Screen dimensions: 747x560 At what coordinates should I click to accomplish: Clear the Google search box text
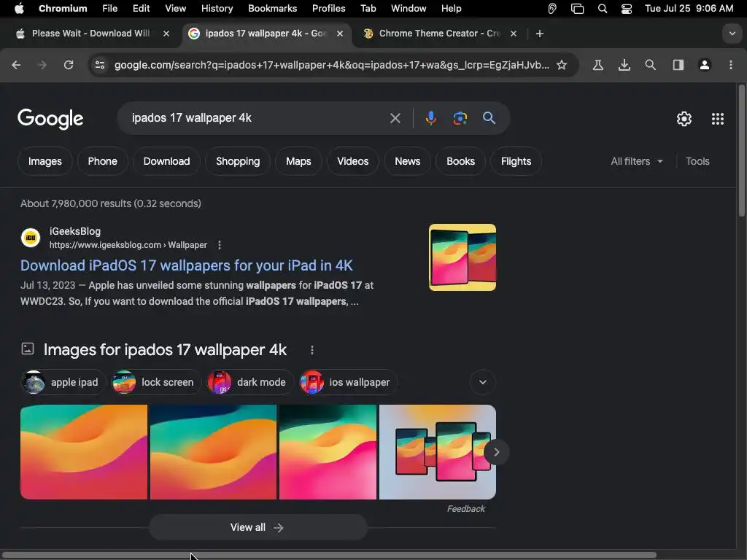click(x=395, y=118)
